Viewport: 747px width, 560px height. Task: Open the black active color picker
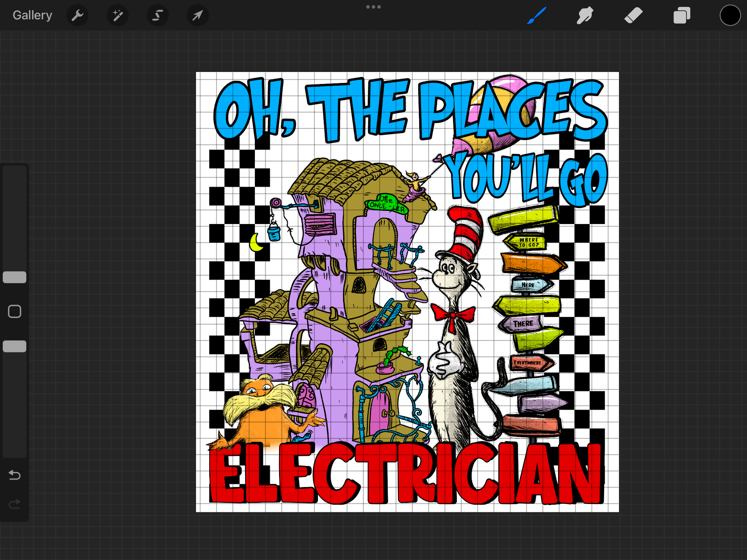(730, 15)
